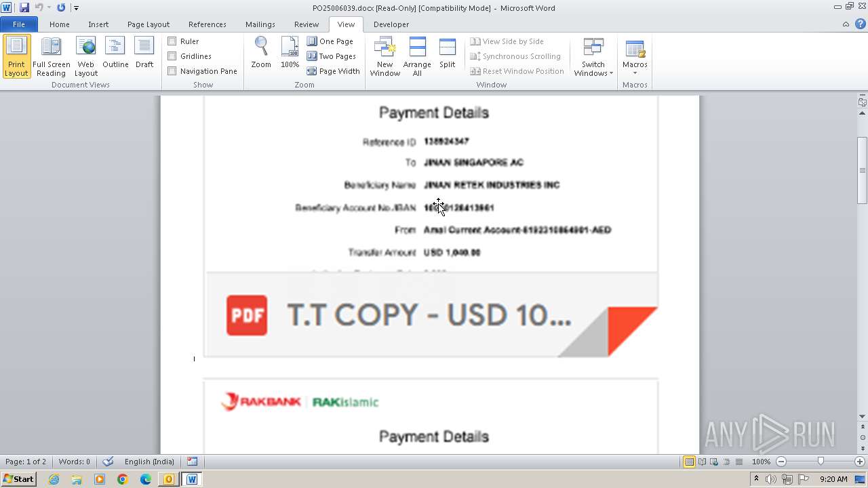
Task: Click Next Page browse button
Action: coord(862,448)
